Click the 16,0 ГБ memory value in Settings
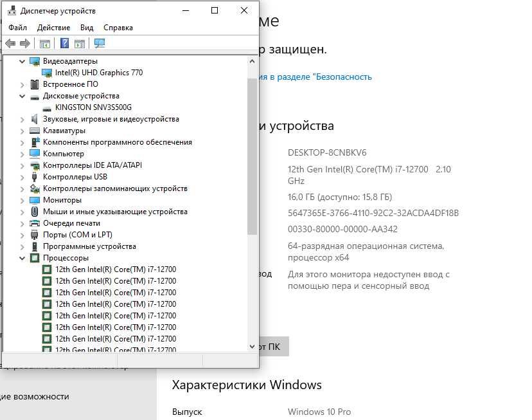This screenshot has height=420, width=532. 340,197
